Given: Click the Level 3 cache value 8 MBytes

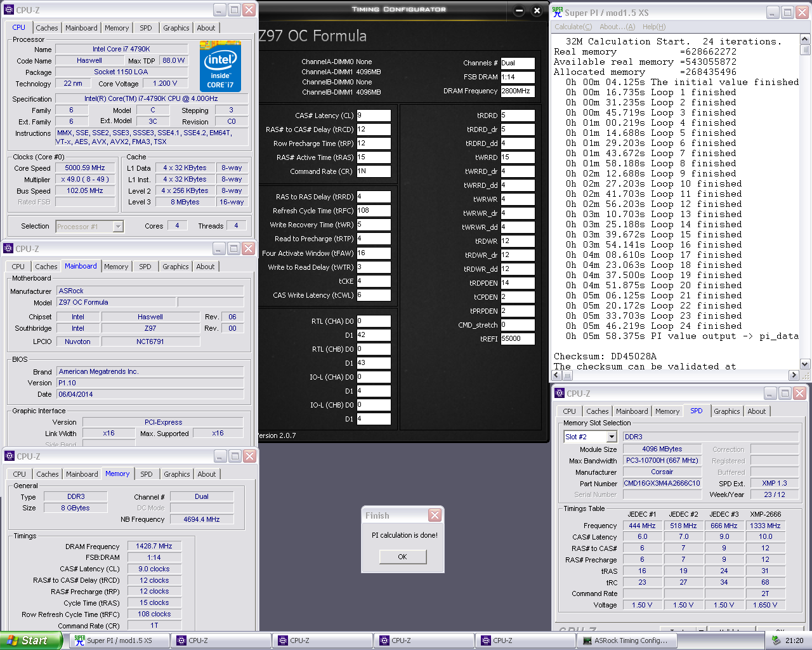Looking at the screenshot, I should click(x=185, y=202).
